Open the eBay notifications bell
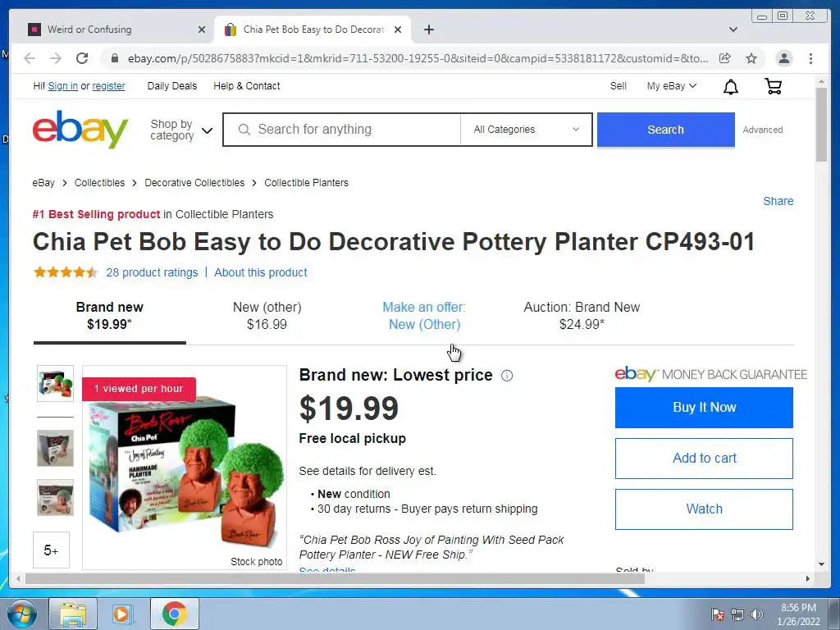Image resolution: width=840 pixels, height=630 pixels. [x=731, y=86]
